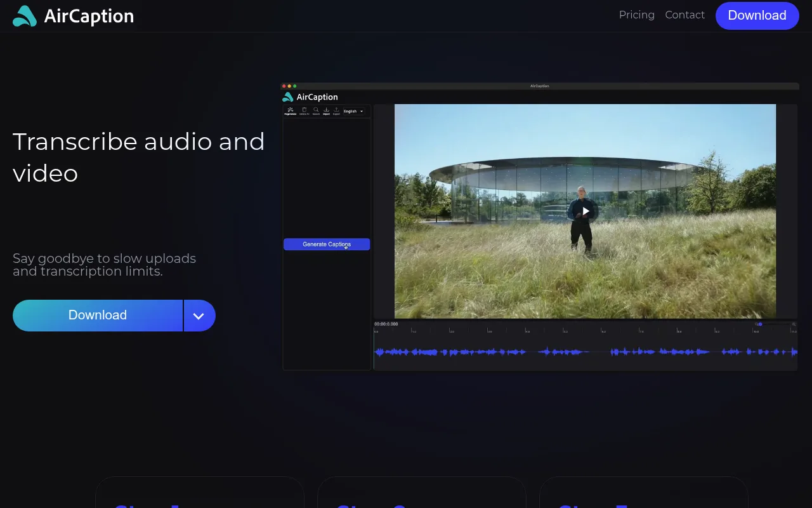Screen dimensions: 812x508
Task: Click the Regenerate icon in the app toolbar
Action: [x=290, y=111]
